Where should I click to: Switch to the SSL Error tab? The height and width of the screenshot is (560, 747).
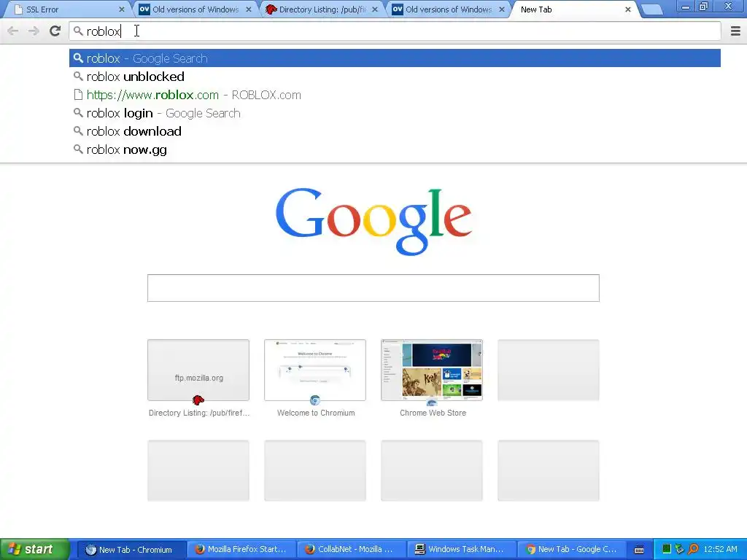66,9
